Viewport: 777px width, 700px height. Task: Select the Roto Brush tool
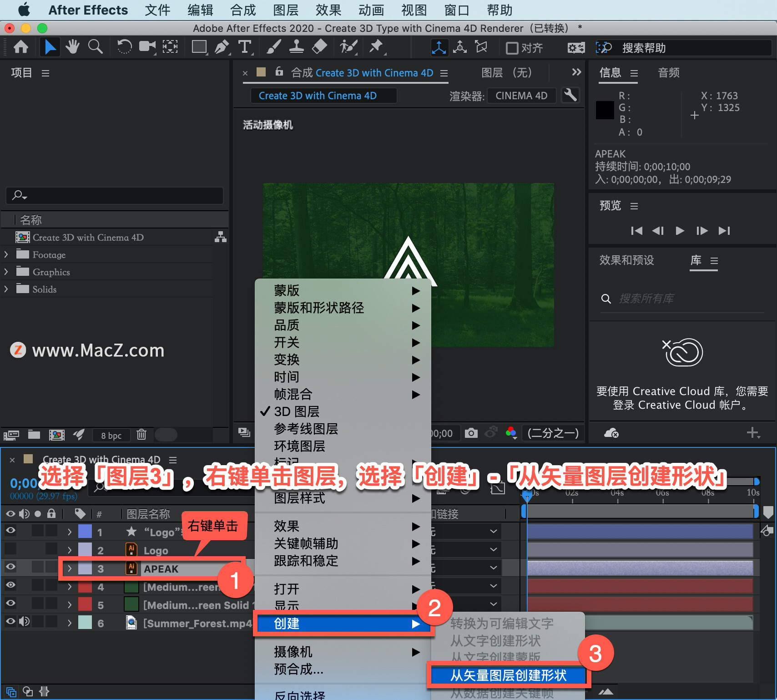click(348, 47)
